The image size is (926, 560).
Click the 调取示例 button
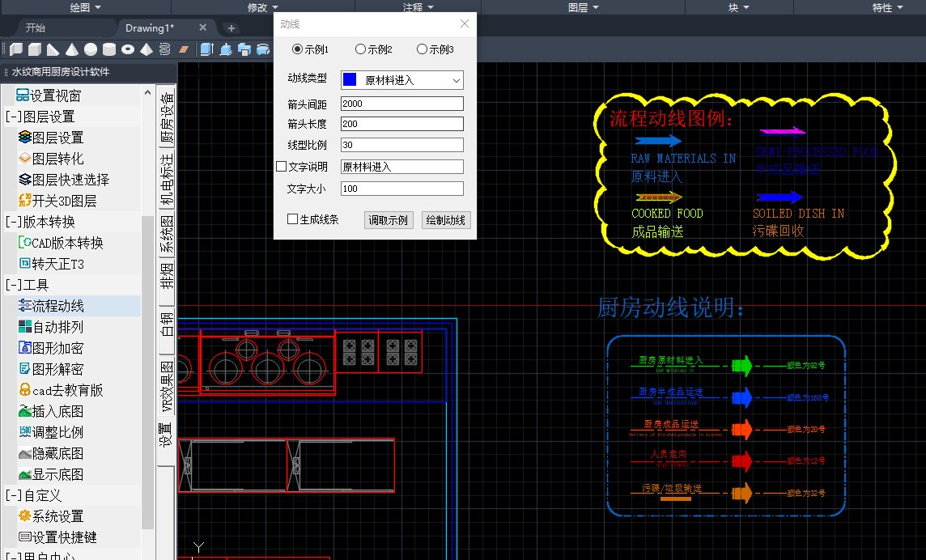(x=389, y=220)
